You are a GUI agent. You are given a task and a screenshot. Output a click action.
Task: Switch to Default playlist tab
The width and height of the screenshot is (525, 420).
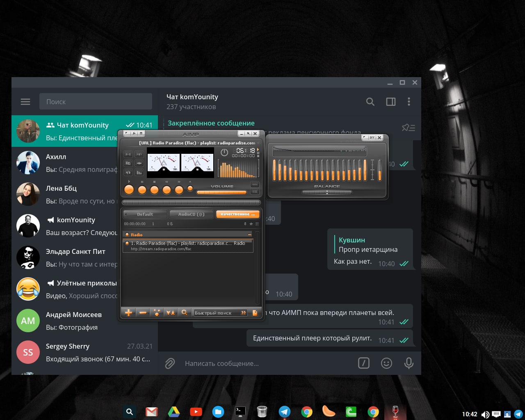coord(145,214)
